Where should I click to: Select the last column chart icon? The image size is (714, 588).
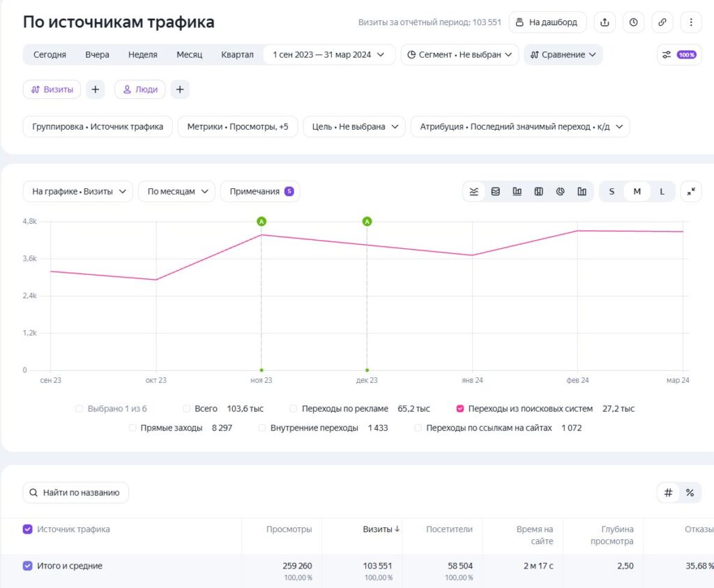582,192
